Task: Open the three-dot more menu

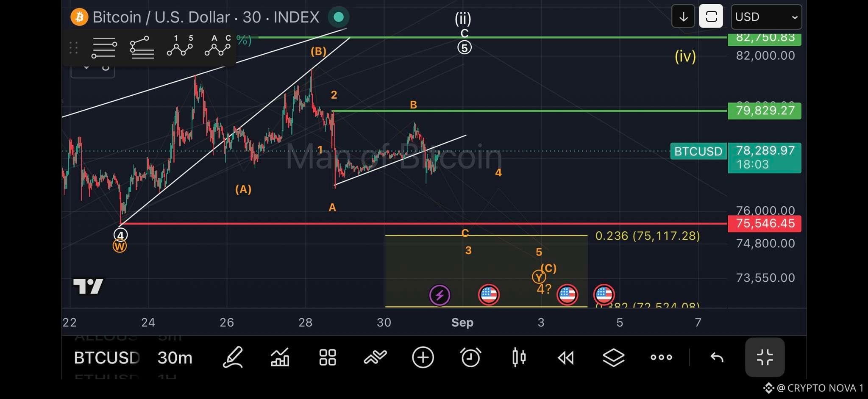Action: click(x=661, y=357)
